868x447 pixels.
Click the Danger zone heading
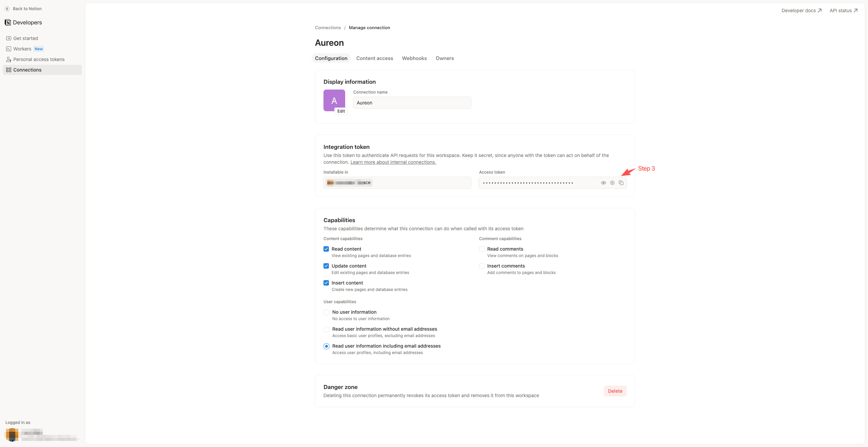[x=340, y=387]
